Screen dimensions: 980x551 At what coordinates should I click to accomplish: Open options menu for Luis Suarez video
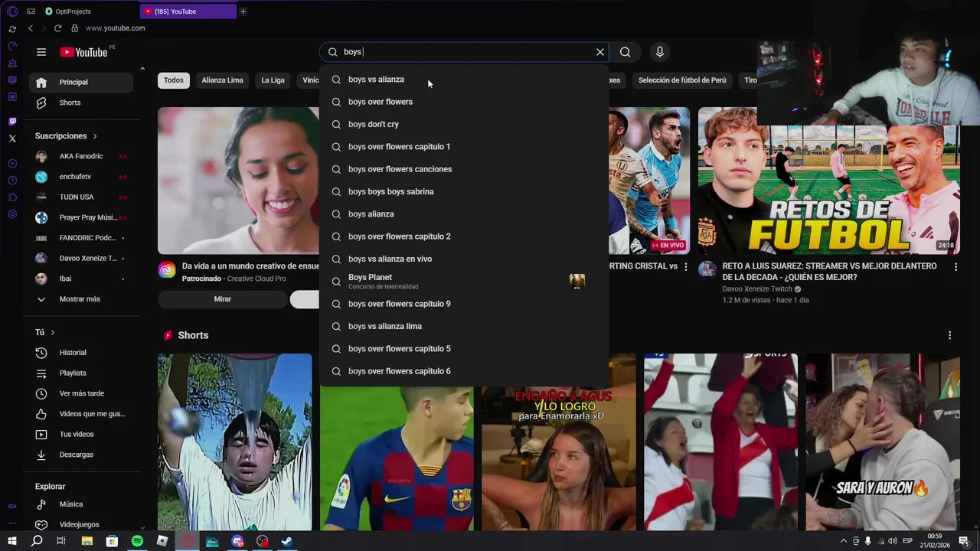(x=955, y=267)
